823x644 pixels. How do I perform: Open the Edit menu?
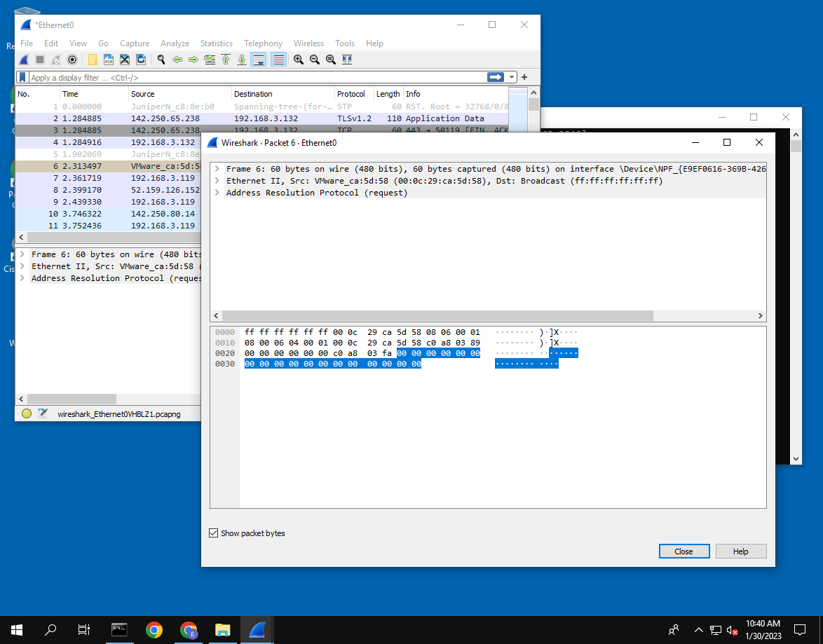click(x=51, y=43)
